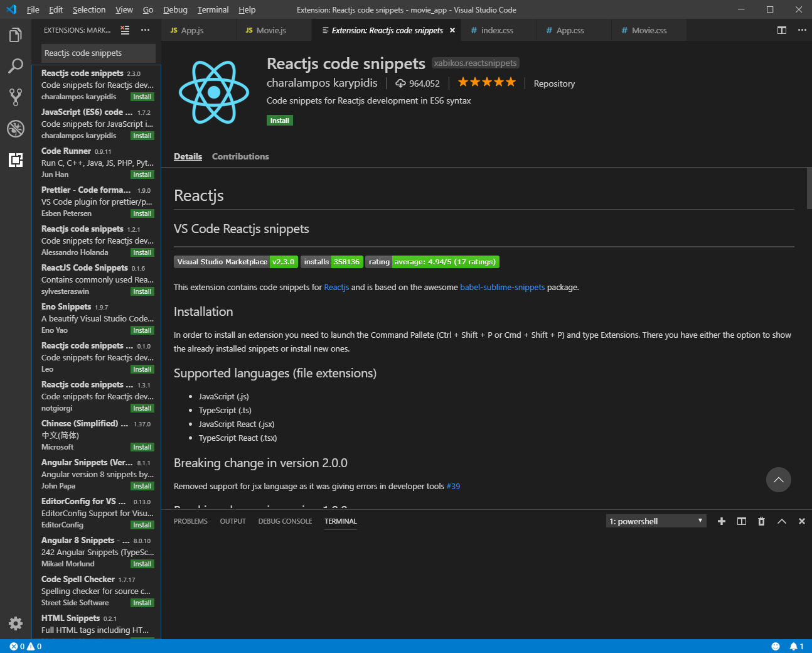Install EditorConfig for VS Code extension

[x=142, y=525]
